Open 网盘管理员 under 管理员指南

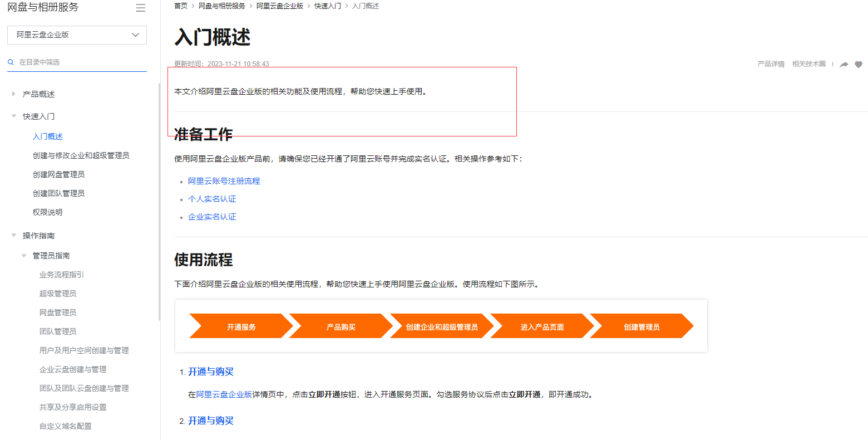pos(58,312)
